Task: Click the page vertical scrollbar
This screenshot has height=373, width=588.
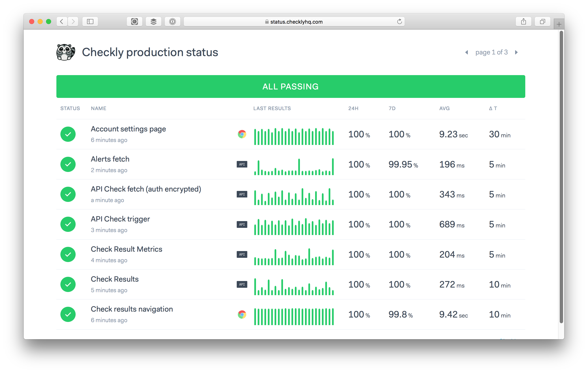Action: (x=561, y=177)
